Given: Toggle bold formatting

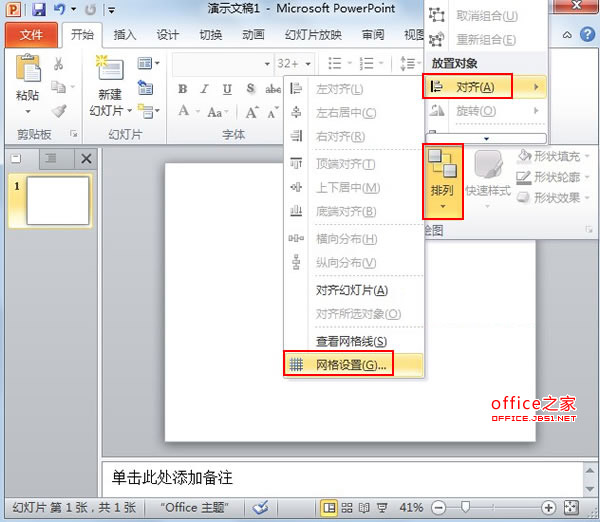Looking at the screenshot, I should coord(183,88).
